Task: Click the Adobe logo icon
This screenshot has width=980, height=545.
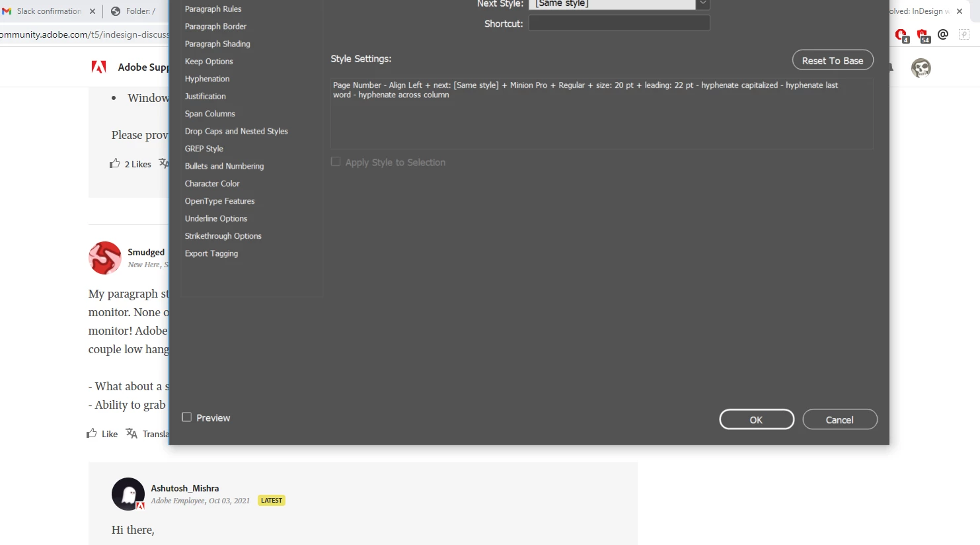Action: [x=98, y=67]
